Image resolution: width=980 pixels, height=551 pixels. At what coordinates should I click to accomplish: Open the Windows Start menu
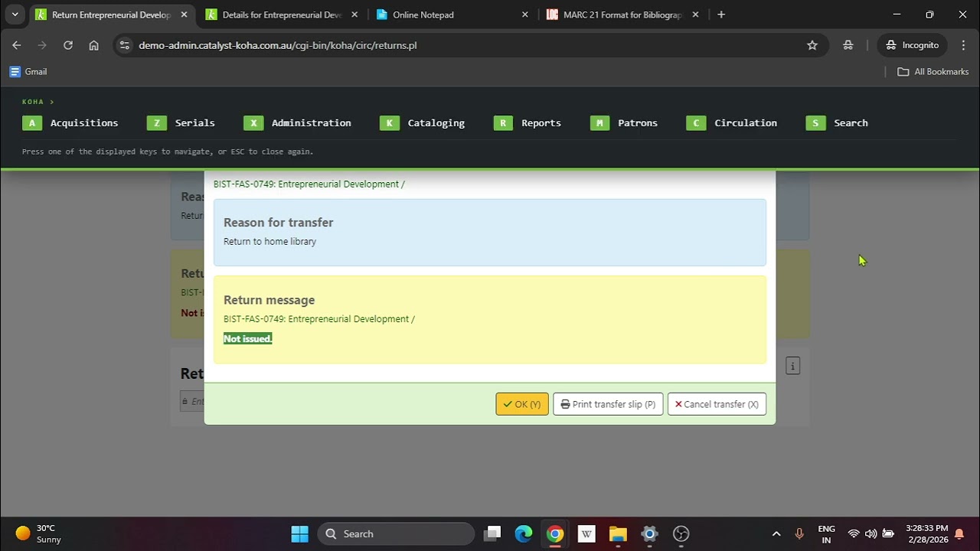299,533
